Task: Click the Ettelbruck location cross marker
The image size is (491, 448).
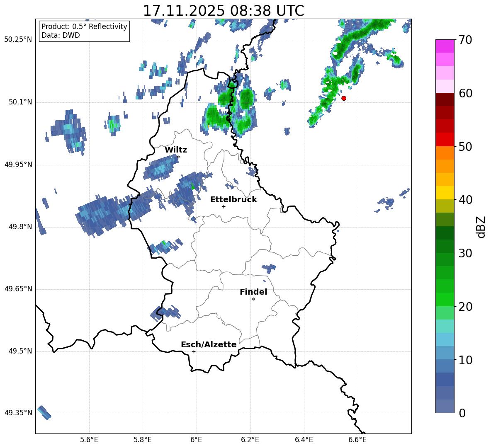Action: click(x=224, y=206)
